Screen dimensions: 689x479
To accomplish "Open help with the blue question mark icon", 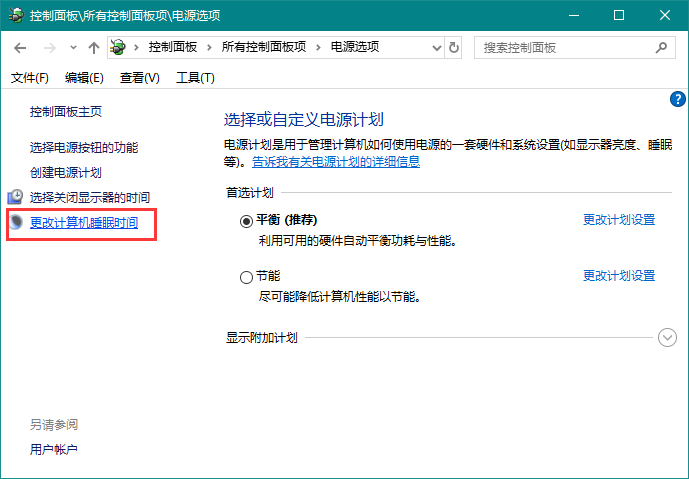I will 678,99.
